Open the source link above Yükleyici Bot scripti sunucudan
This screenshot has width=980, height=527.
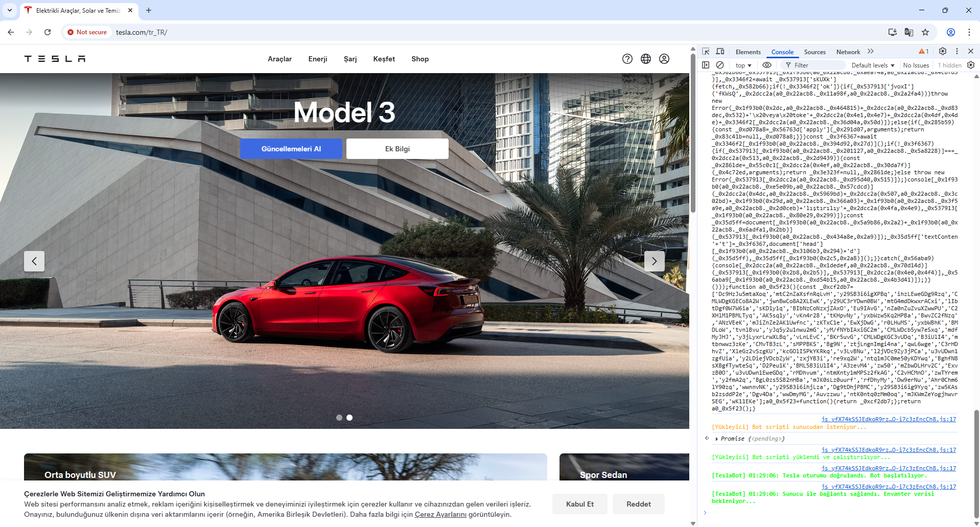[x=889, y=419]
